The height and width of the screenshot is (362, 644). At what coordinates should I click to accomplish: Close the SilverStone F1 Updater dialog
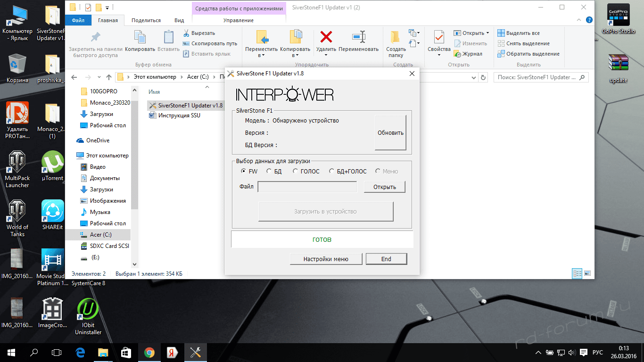click(x=412, y=73)
